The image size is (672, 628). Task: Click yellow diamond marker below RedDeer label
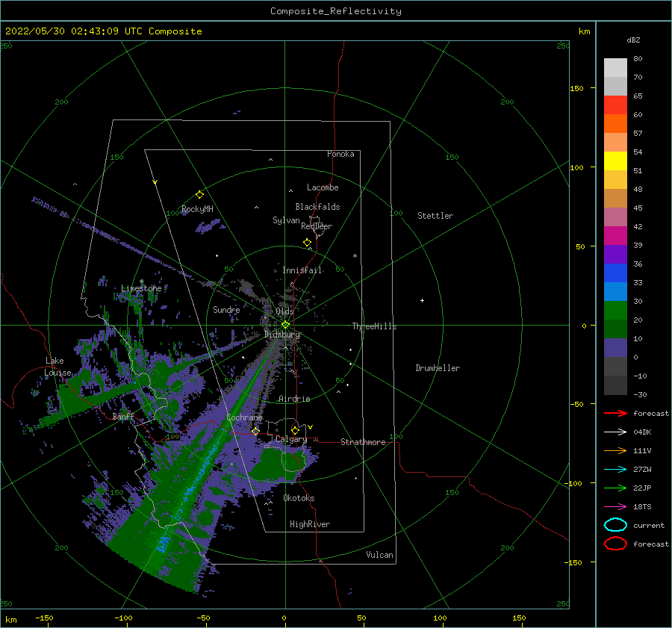[x=308, y=243]
